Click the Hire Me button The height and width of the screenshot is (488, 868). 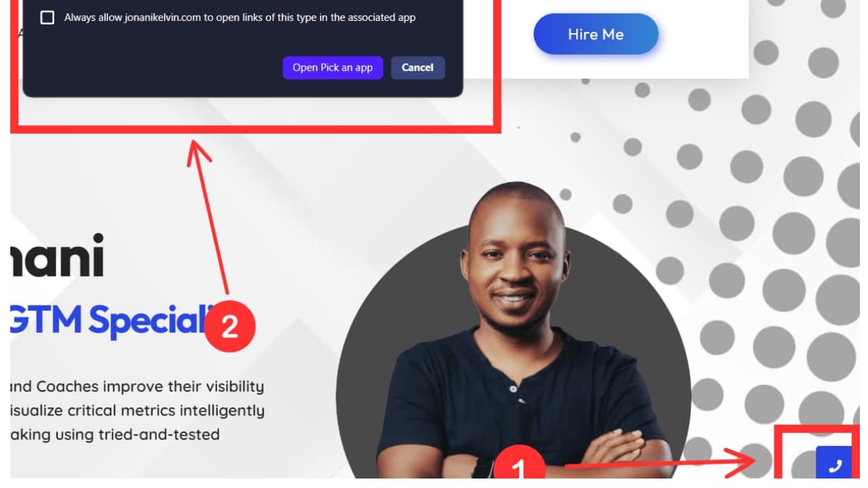coord(596,34)
